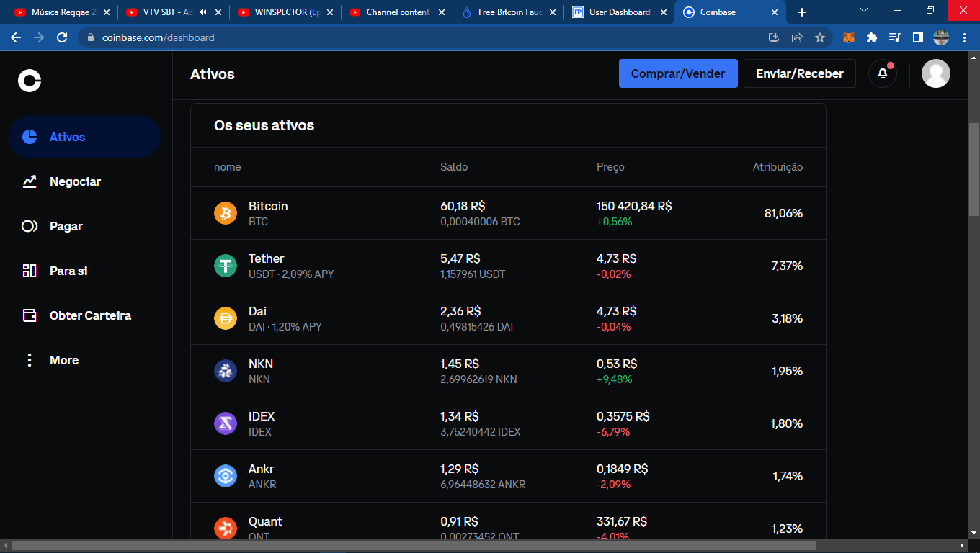
Task: Open the tab search chevron
Action: point(865,11)
